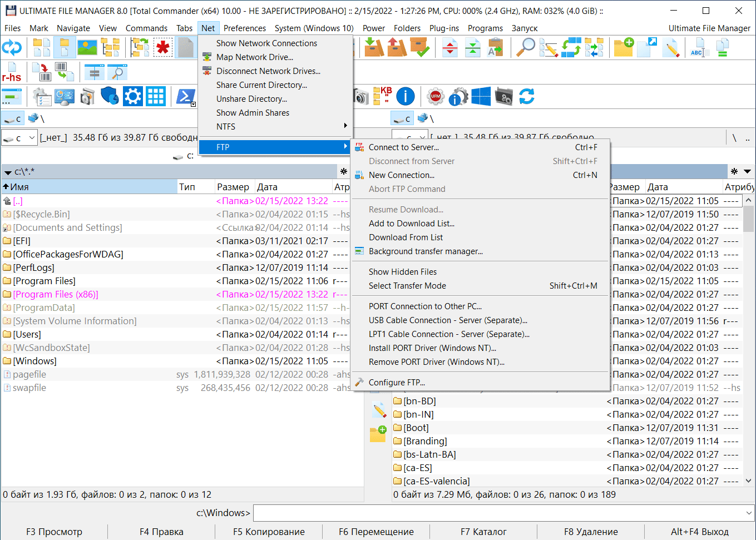Split a file using the red arrows page icon
This screenshot has width=756, height=540.
[450, 48]
